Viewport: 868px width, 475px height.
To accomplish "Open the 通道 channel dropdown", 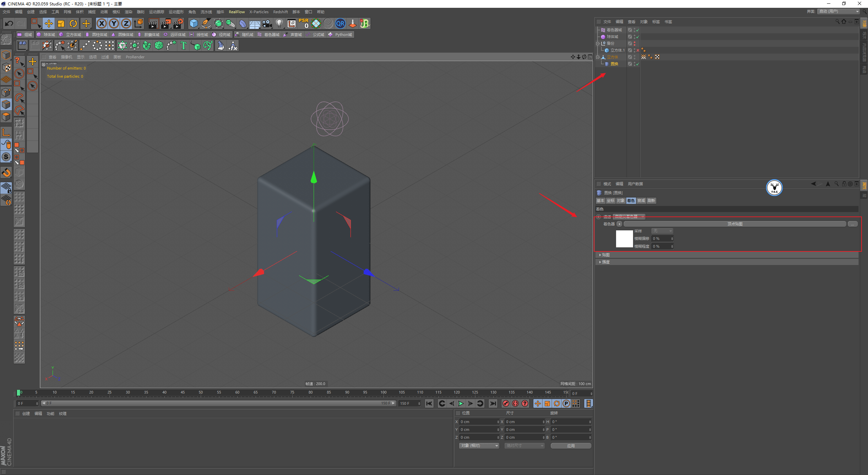I will click(x=629, y=216).
